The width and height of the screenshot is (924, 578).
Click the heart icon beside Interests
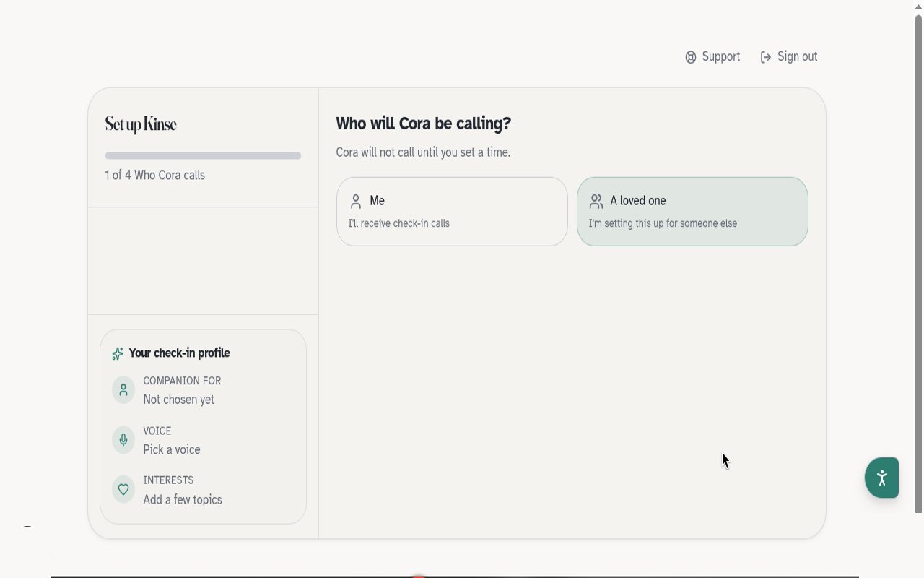tap(123, 489)
